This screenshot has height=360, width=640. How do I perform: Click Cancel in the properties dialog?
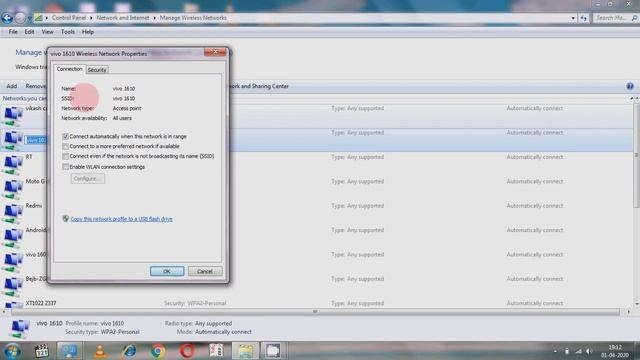tap(205, 271)
